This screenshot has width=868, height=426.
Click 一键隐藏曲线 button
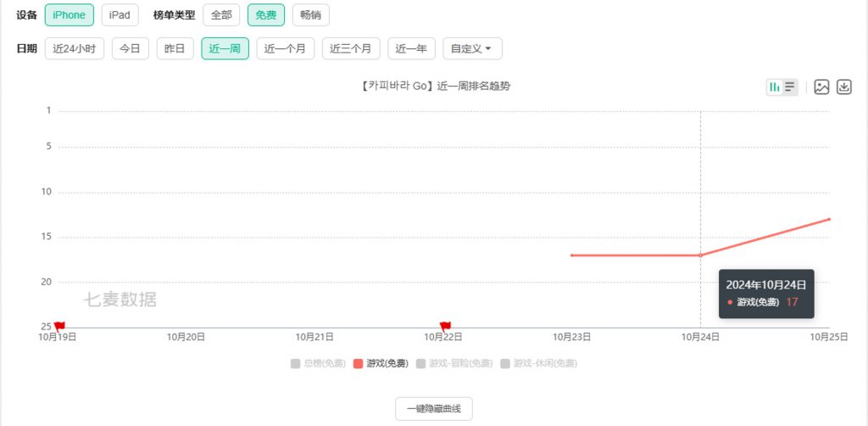[433, 409]
